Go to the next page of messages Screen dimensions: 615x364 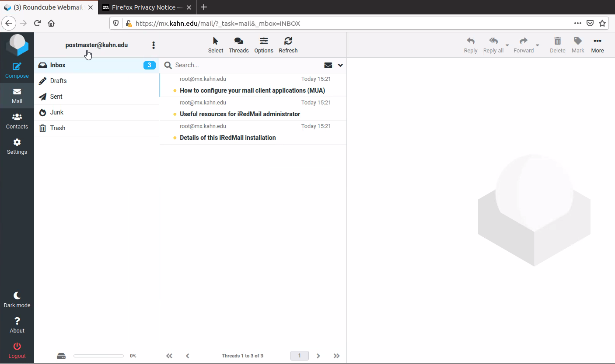click(x=318, y=356)
